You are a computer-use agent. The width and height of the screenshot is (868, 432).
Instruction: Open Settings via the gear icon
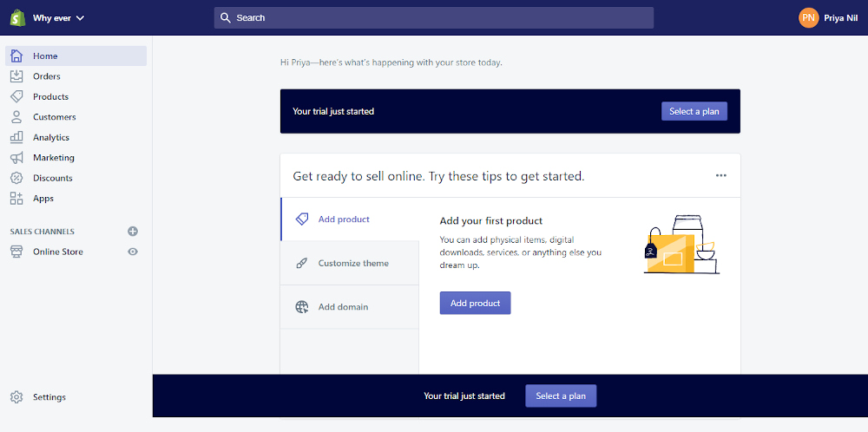16,397
